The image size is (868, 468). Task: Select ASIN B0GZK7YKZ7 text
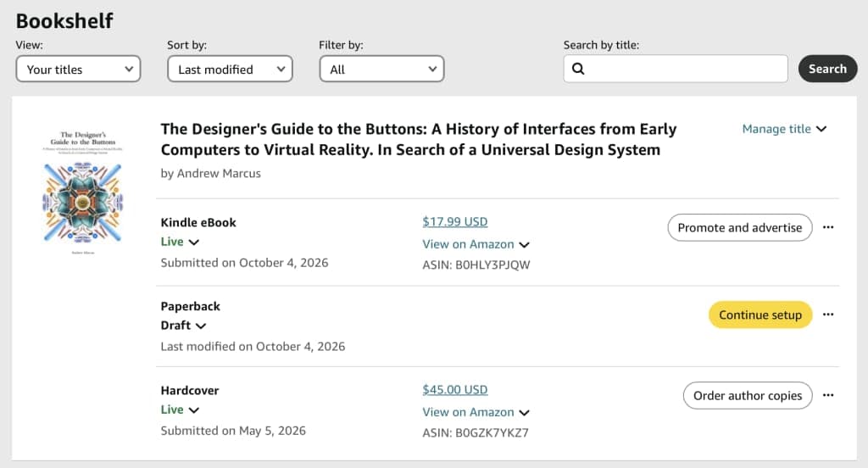coord(476,432)
